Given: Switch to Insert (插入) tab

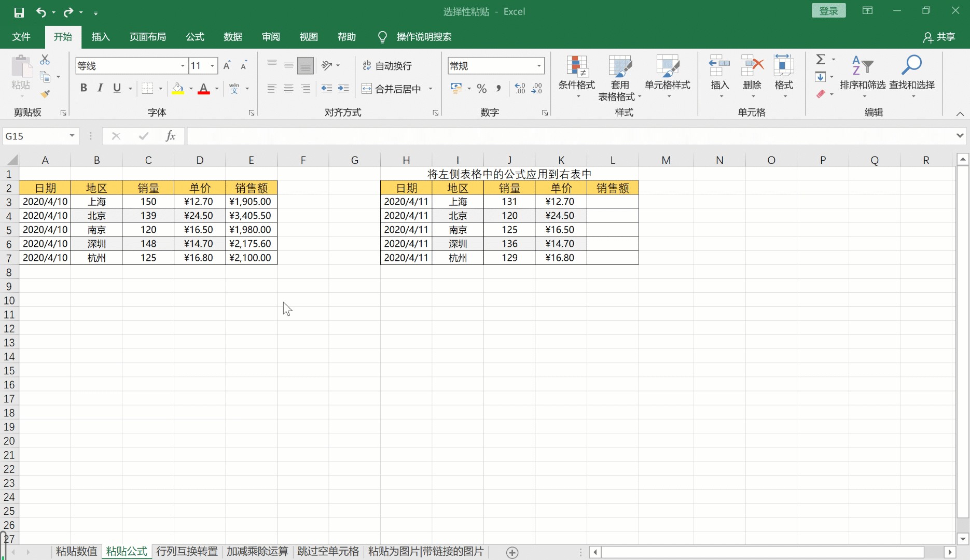Looking at the screenshot, I should [101, 37].
